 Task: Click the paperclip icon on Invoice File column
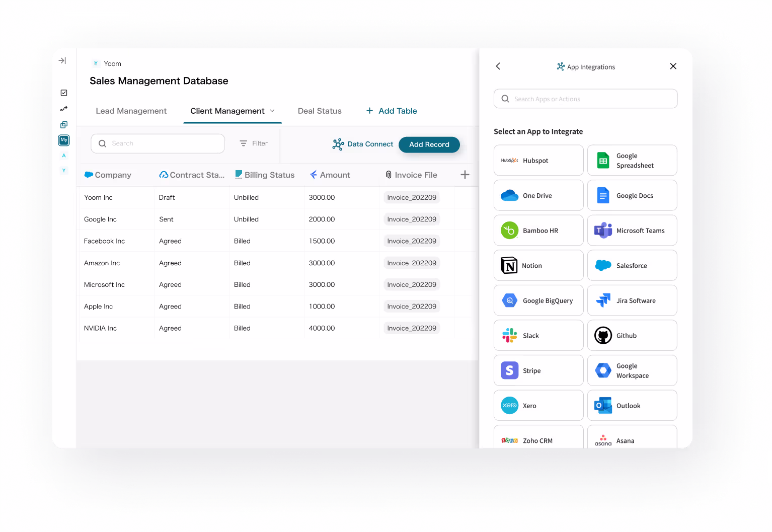388,175
